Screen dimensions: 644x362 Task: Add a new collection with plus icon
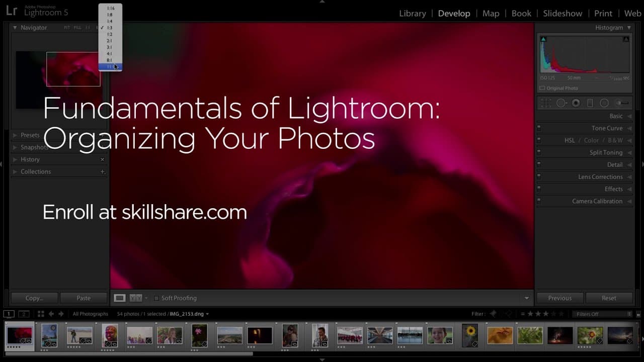103,171
